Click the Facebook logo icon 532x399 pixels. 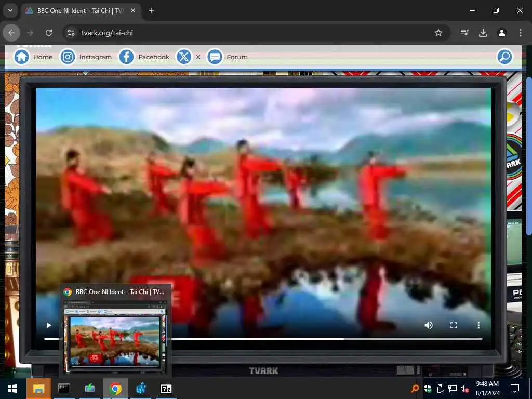pos(127,57)
